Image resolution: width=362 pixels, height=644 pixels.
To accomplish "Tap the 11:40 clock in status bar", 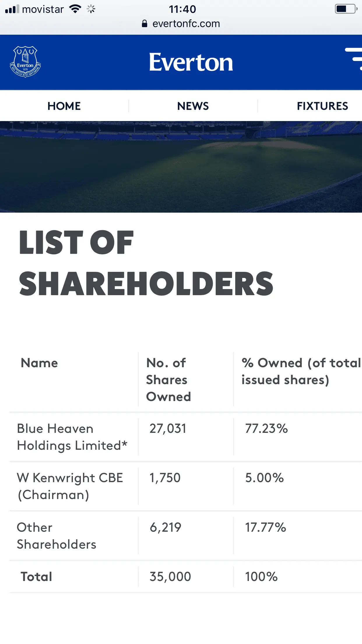I will tap(182, 9).
